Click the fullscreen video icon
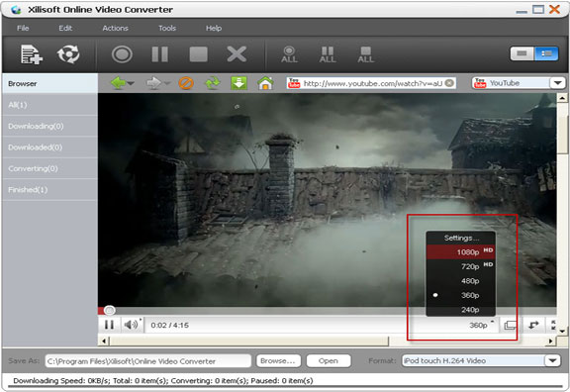Viewport: 570px width, 392px height. click(553, 325)
